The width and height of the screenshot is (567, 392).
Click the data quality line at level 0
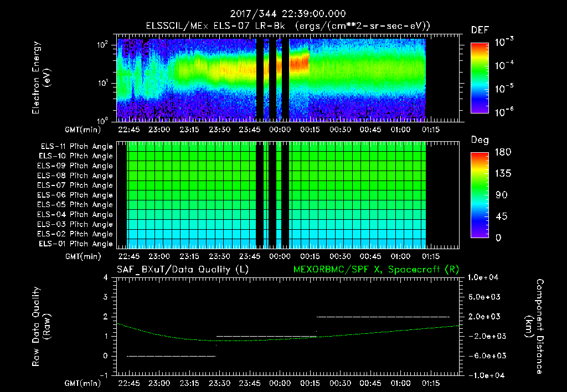tap(172, 356)
